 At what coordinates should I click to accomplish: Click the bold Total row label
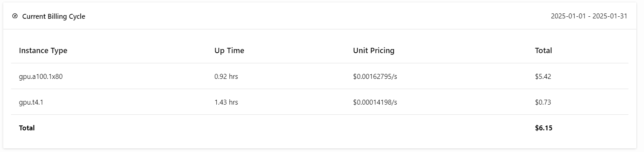tap(27, 128)
